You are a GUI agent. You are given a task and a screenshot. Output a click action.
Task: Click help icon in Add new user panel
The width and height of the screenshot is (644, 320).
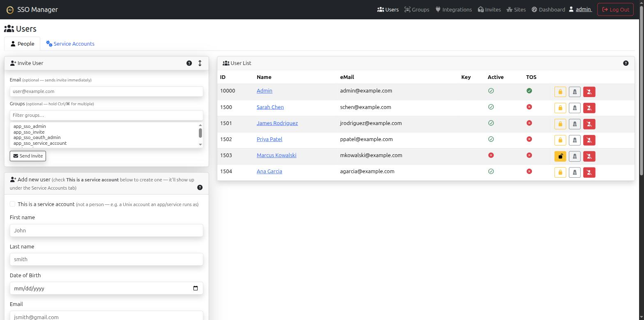(200, 187)
